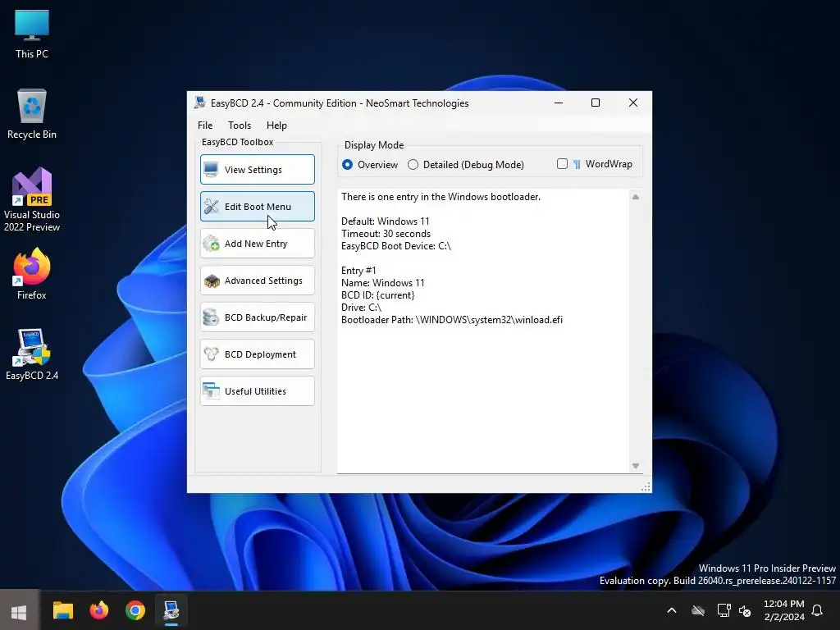
Task: Open the Add New Entry page
Action: coord(257,243)
